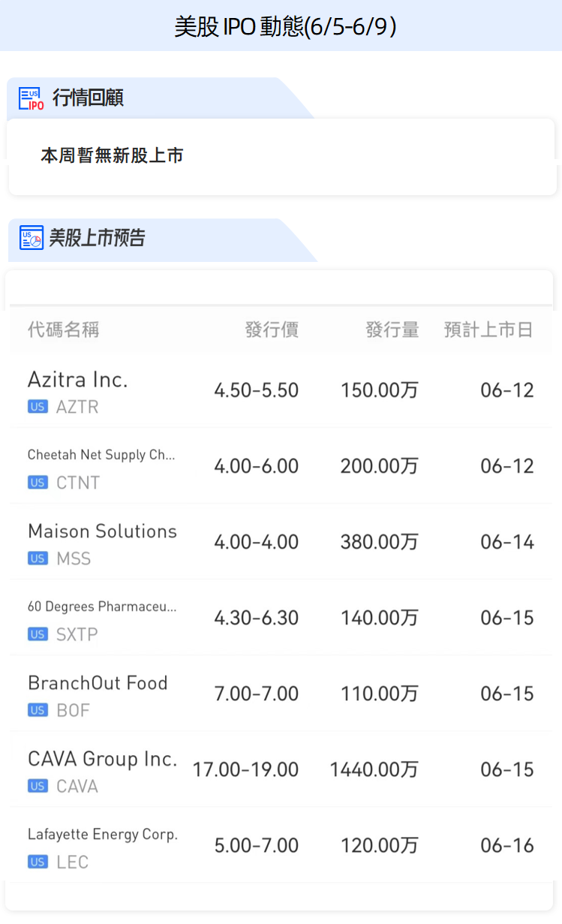Open the Cheetah Net Supply Chain listing
562x924 pixels.
101,455
